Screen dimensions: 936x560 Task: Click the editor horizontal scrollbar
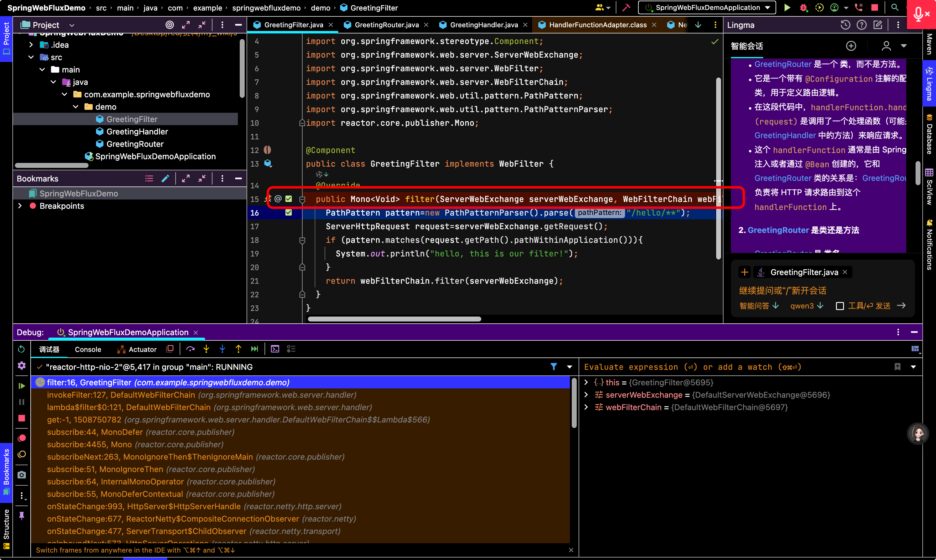pyautogui.click(x=394, y=319)
